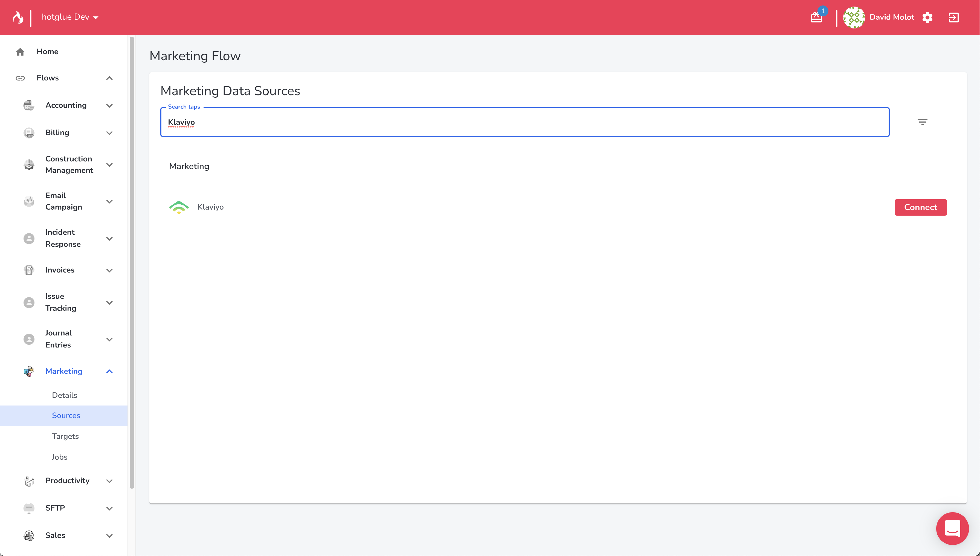Screen dimensions: 980x556
Task: Click the Issue Tracking flow icon
Action: pyautogui.click(x=29, y=302)
